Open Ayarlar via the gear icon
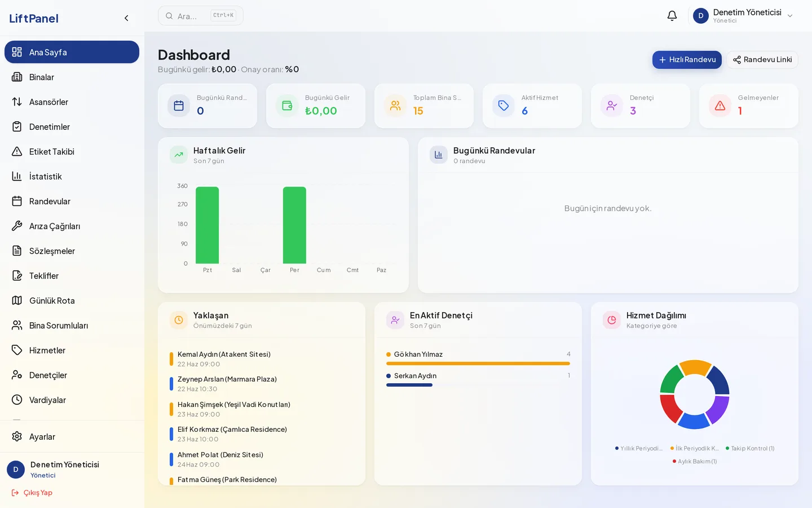Image resolution: width=812 pixels, height=508 pixels. (x=17, y=436)
